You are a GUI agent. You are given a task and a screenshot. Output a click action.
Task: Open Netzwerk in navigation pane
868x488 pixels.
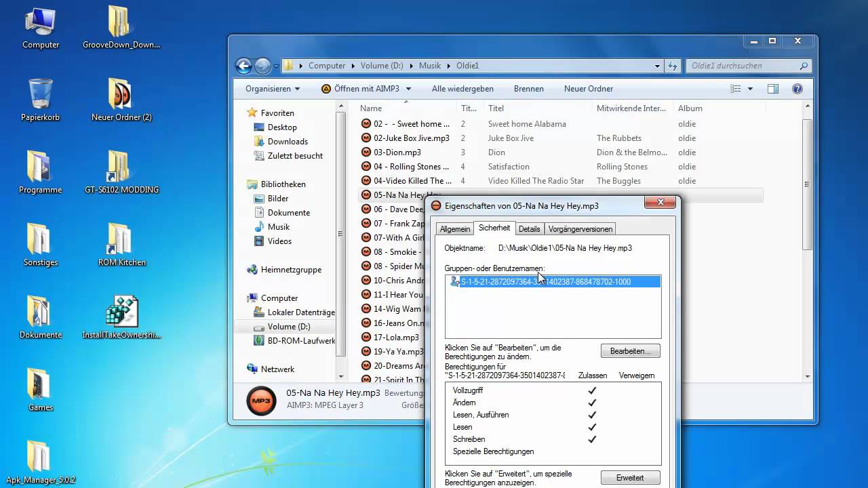point(277,369)
